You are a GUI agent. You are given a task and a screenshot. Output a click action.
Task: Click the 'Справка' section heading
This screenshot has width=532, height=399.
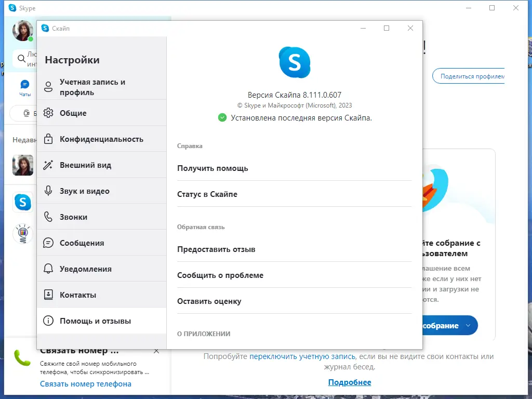pyautogui.click(x=190, y=146)
